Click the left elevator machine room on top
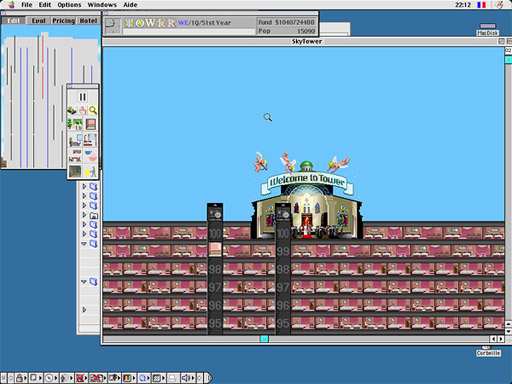This screenshot has height=384, width=512. [215, 212]
